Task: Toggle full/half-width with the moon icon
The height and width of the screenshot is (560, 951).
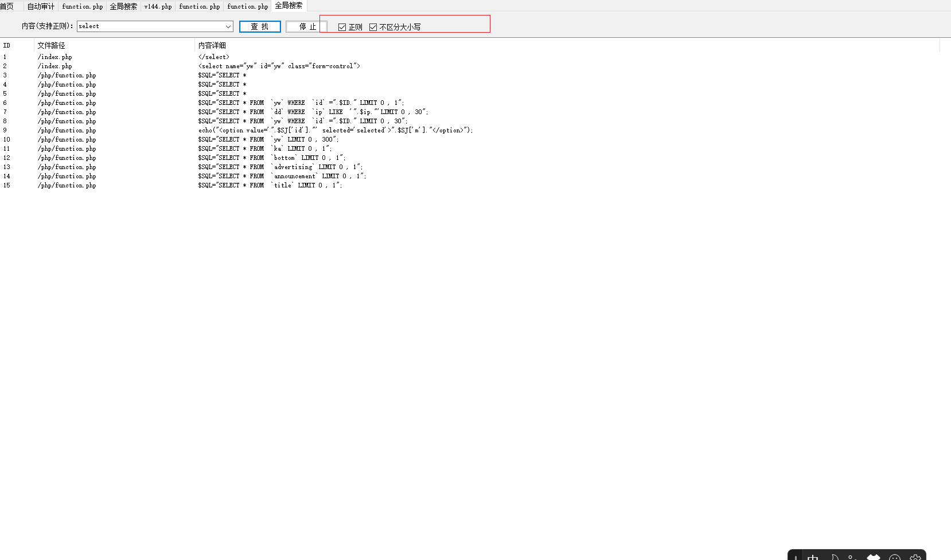Action: pos(835,556)
